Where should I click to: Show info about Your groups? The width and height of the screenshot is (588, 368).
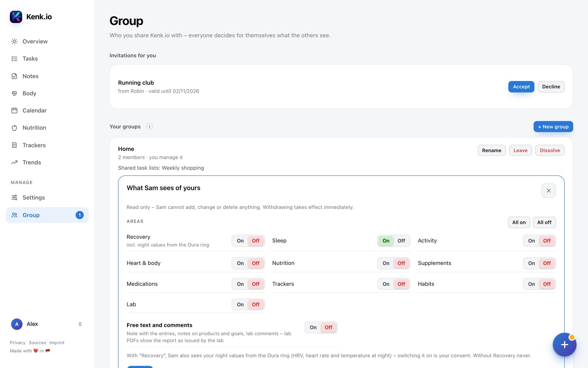coord(150,126)
